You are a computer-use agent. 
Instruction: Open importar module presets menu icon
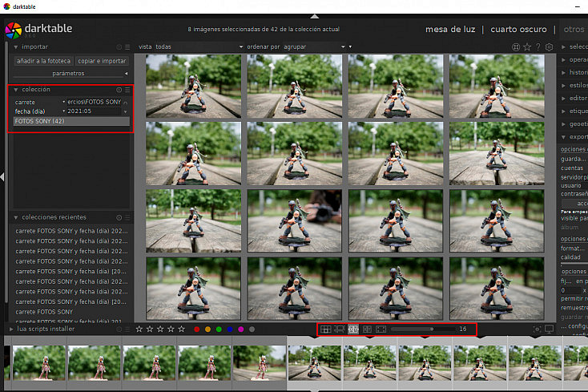[127, 46]
